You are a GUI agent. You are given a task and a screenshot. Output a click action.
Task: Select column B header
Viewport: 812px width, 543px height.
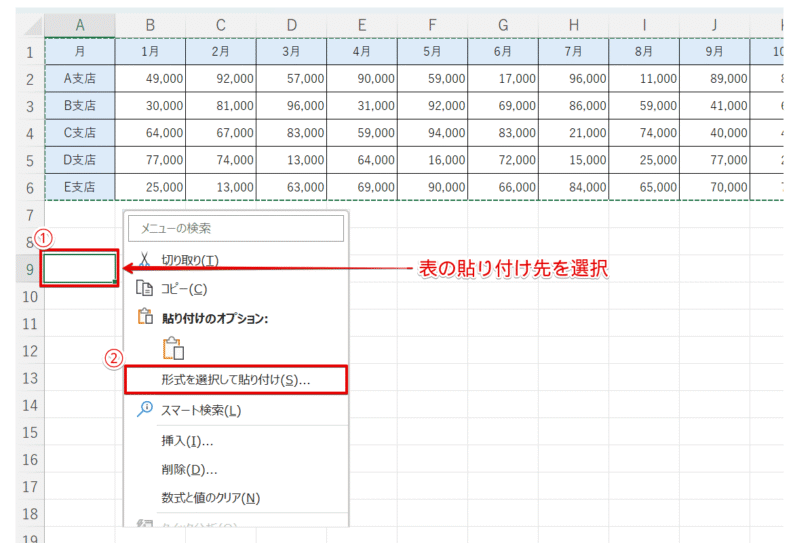pos(150,25)
